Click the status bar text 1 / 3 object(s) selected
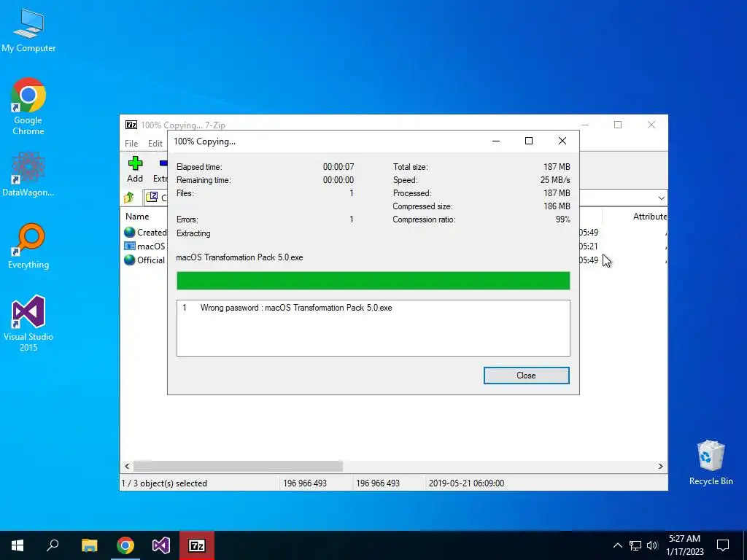Image resolution: width=747 pixels, height=560 pixels. point(164,483)
